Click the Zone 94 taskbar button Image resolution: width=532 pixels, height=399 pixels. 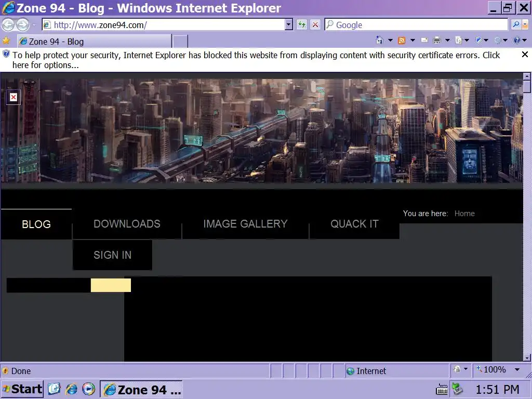coord(141,389)
